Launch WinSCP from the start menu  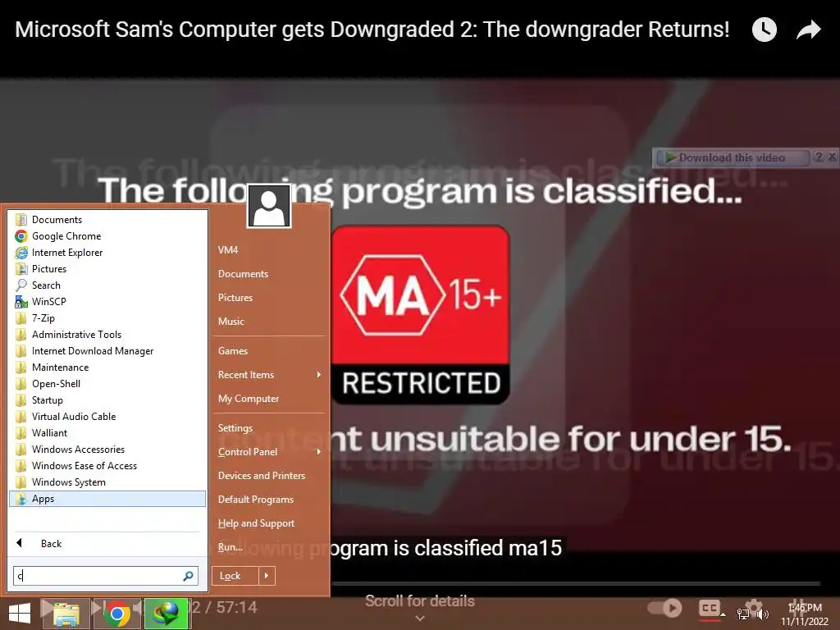[107, 302]
